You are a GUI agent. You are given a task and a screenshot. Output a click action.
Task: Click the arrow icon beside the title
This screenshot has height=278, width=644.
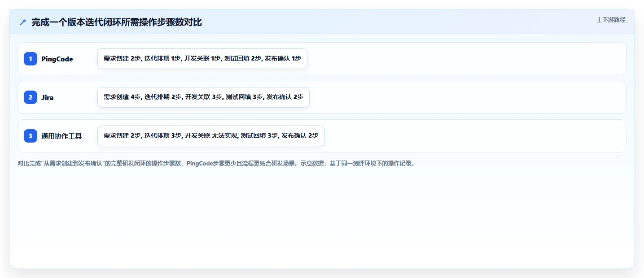23,22
